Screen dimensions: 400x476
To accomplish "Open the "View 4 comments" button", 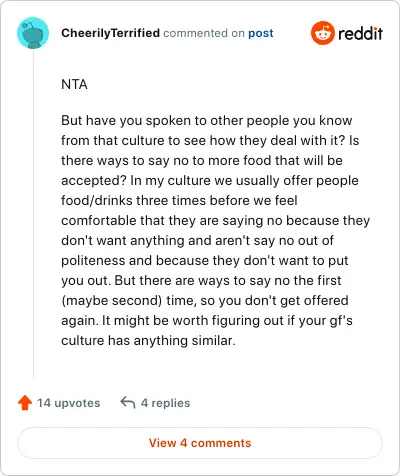I will click(x=200, y=443).
